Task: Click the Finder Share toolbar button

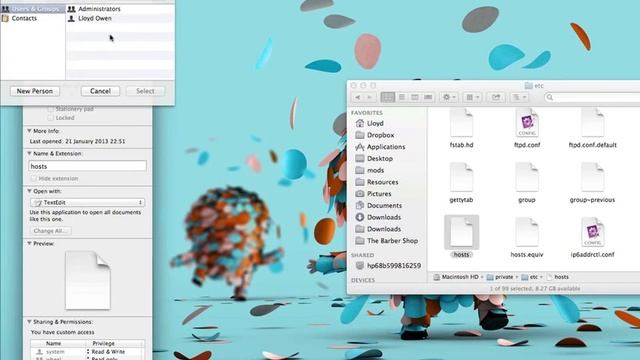Action: 496,97
